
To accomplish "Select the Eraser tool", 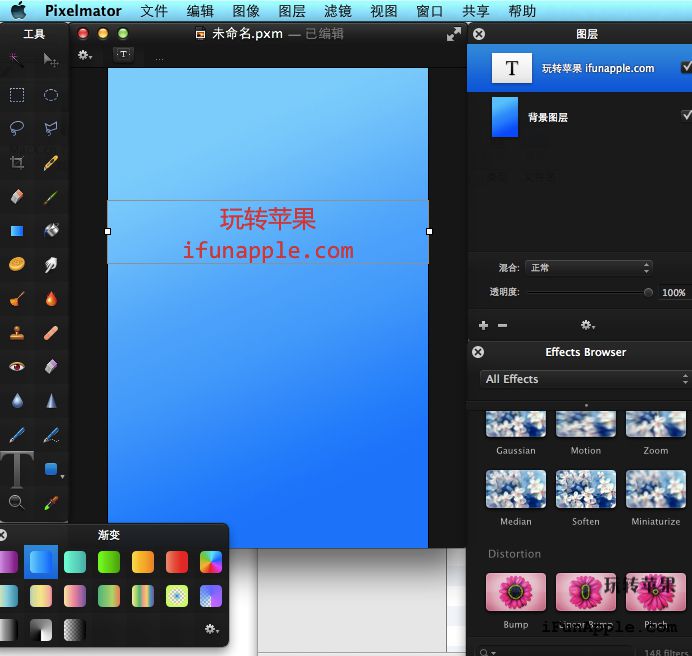I will pyautogui.click(x=17, y=196).
